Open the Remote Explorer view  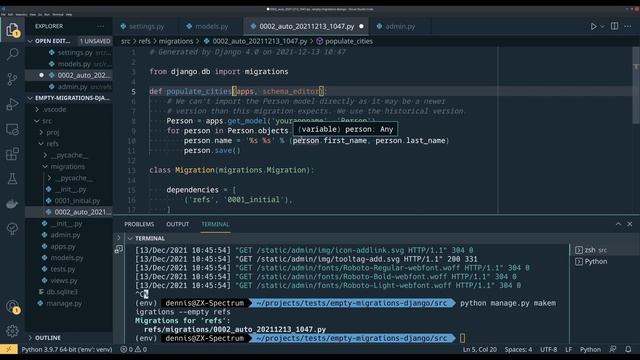(12, 129)
